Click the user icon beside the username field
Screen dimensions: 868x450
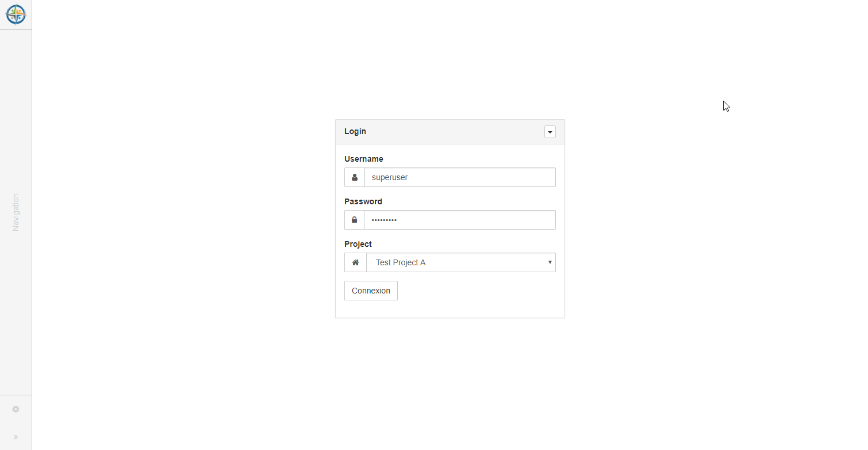click(354, 177)
